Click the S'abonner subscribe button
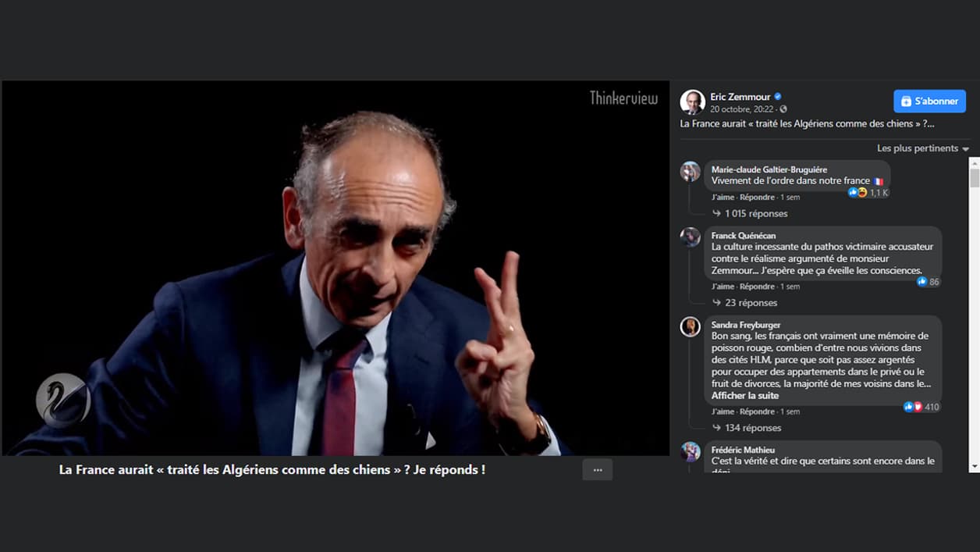 (929, 101)
